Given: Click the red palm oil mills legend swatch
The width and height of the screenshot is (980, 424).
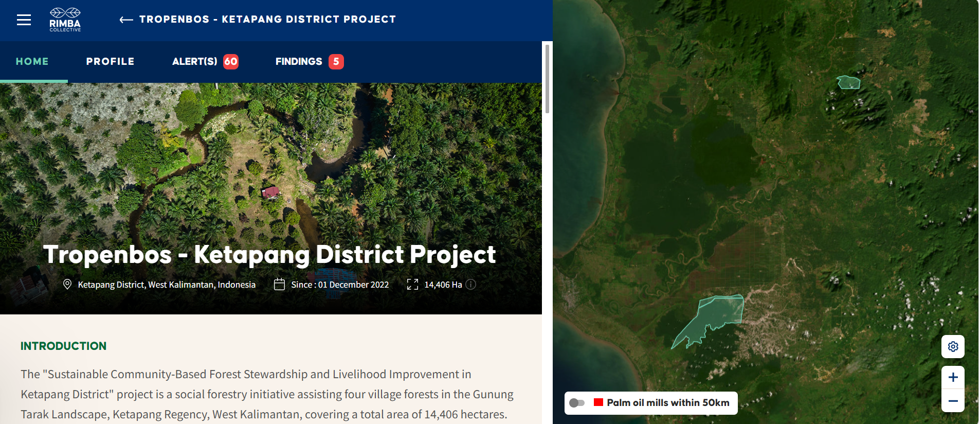Looking at the screenshot, I should 598,402.
